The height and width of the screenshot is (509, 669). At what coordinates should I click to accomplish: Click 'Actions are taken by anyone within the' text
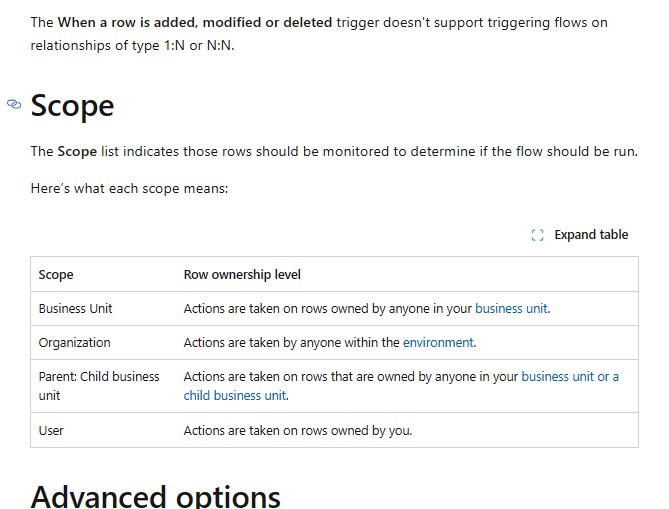tap(291, 342)
